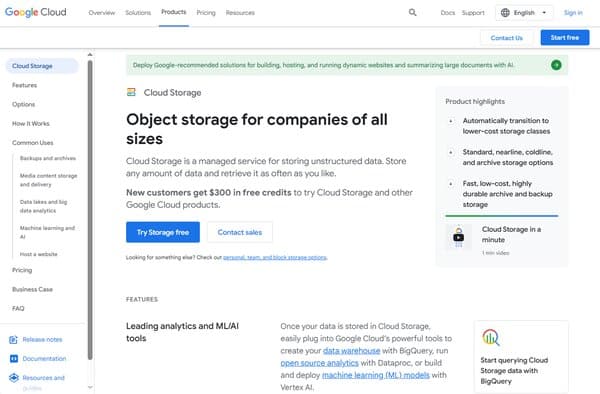Play the Cloud Storage in a minute video
Image resolution: width=600 pixels, height=394 pixels.
(x=458, y=237)
